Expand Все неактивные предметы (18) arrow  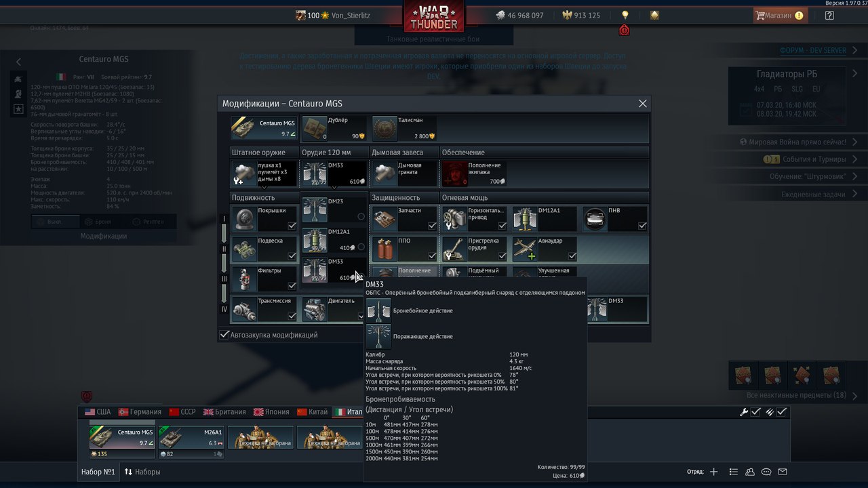pyautogui.click(x=855, y=396)
